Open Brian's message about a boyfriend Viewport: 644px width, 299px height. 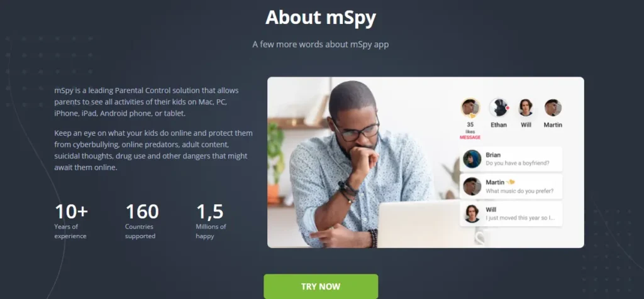pyautogui.click(x=511, y=159)
